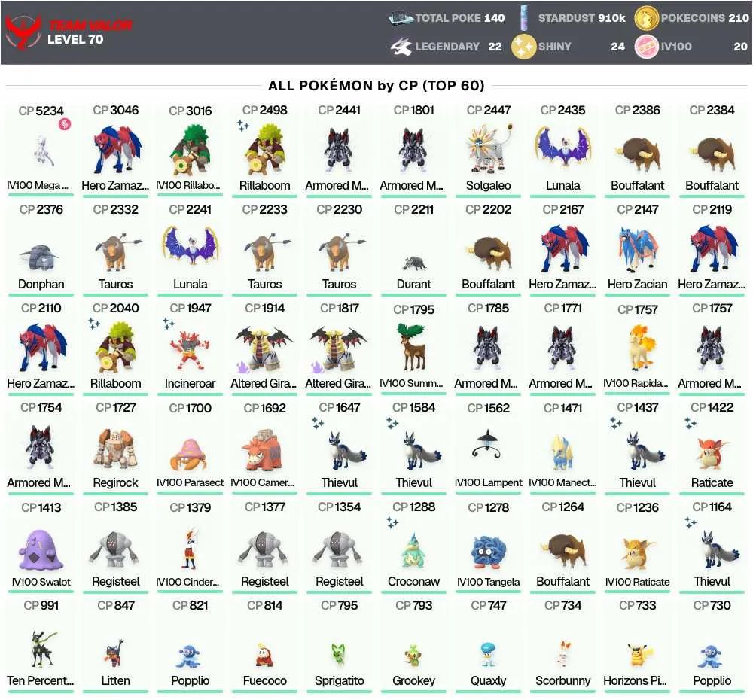Image resolution: width=753 pixels, height=700 pixels.
Task: Pick the Sprigatito sprite
Action: (x=339, y=656)
